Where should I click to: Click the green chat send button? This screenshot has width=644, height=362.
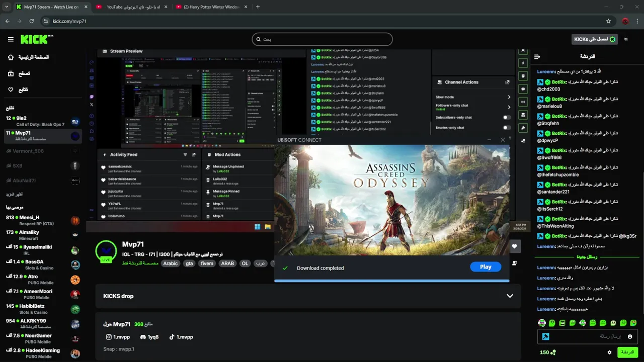(x=627, y=352)
